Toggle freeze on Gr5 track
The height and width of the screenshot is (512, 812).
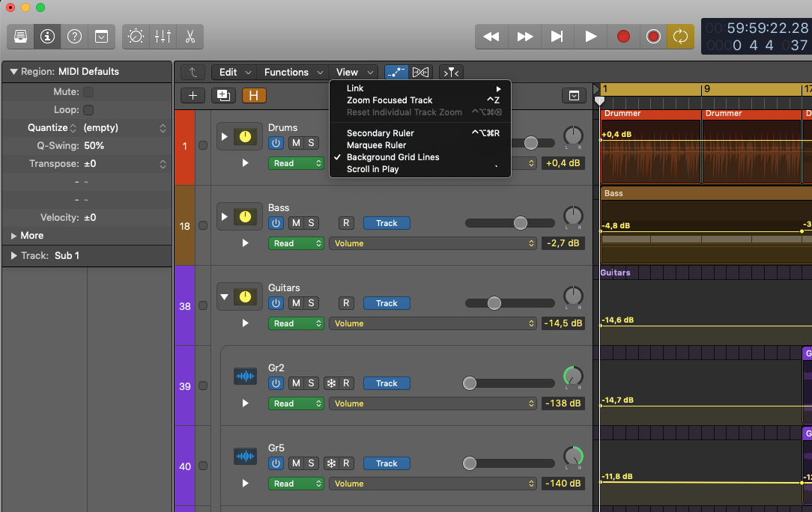tap(331, 463)
